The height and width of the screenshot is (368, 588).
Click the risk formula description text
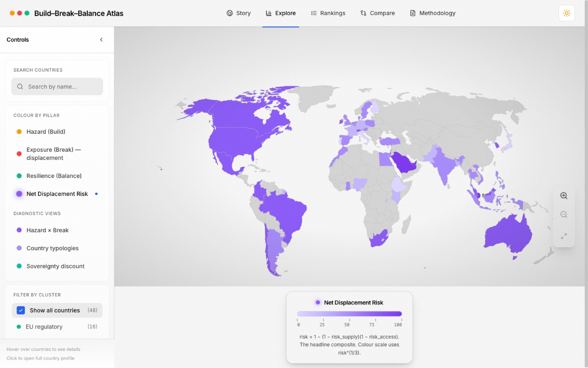point(349,344)
